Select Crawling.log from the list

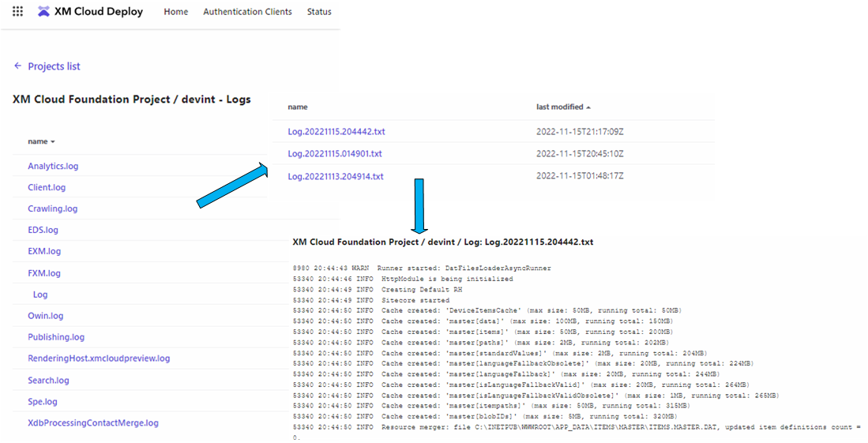[x=52, y=208]
